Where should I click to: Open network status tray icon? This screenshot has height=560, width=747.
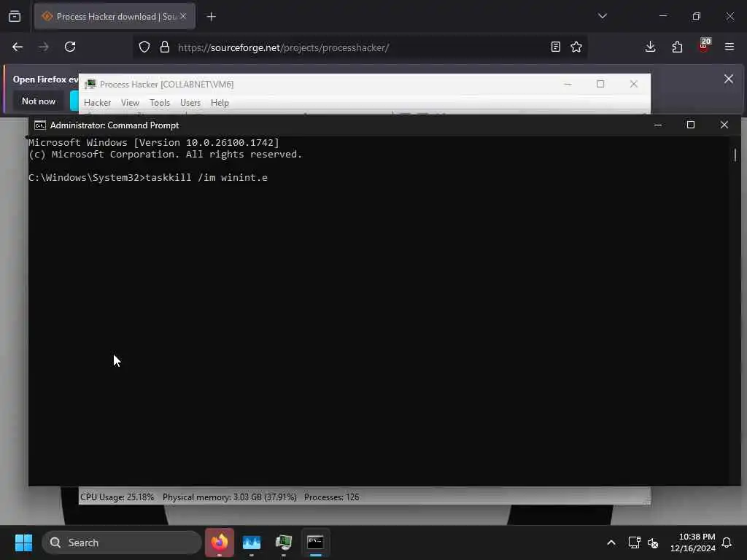click(634, 542)
